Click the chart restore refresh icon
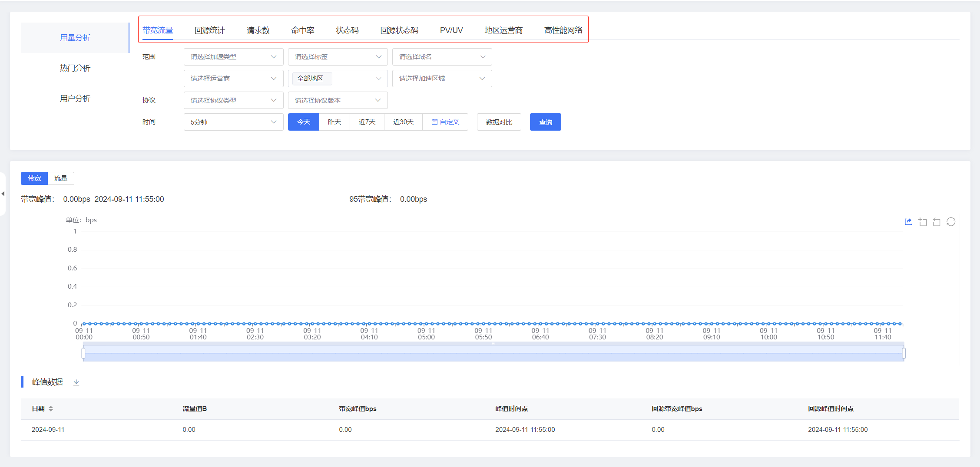Viewport: 980px width, 467px height. 951,222
